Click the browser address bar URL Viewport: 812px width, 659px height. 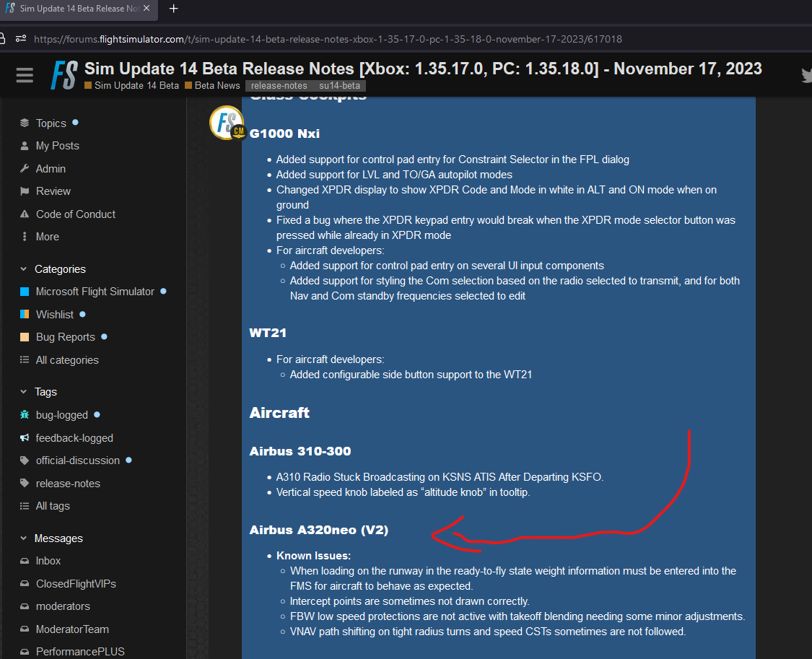point(325,39)
